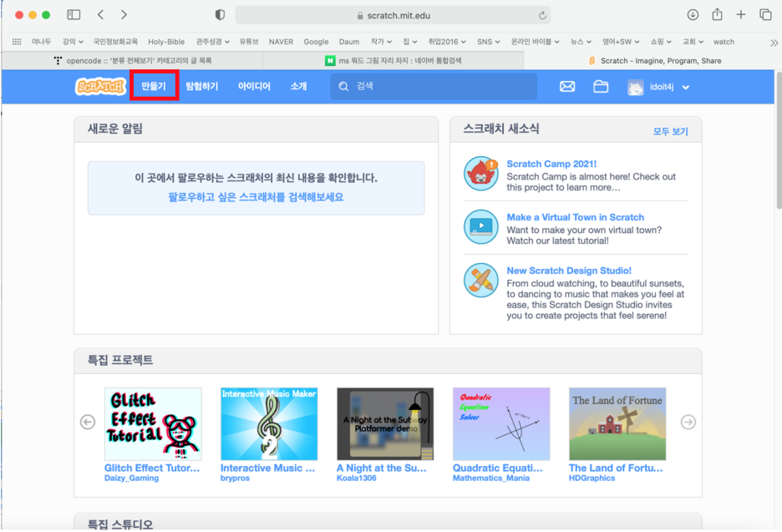Open the messages envelope icon
Screen dimensions: 782x532
coord(567,87)
